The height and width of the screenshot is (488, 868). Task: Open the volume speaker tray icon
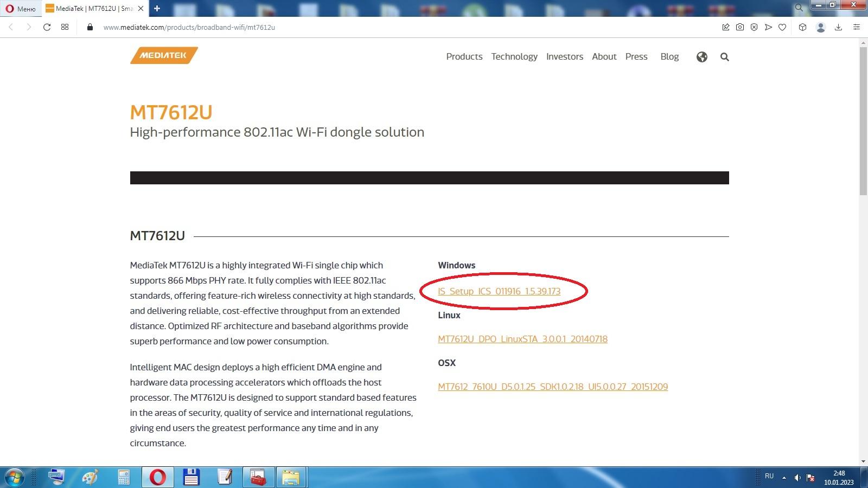(x=797, y=478)
